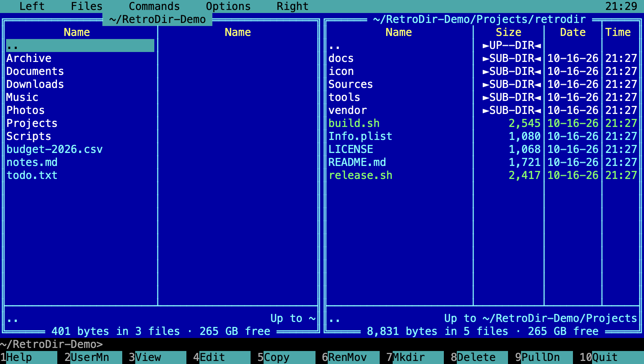Click the 8Delete function key
The width and height of the screenshot is (644, 364).
point(479,357)
